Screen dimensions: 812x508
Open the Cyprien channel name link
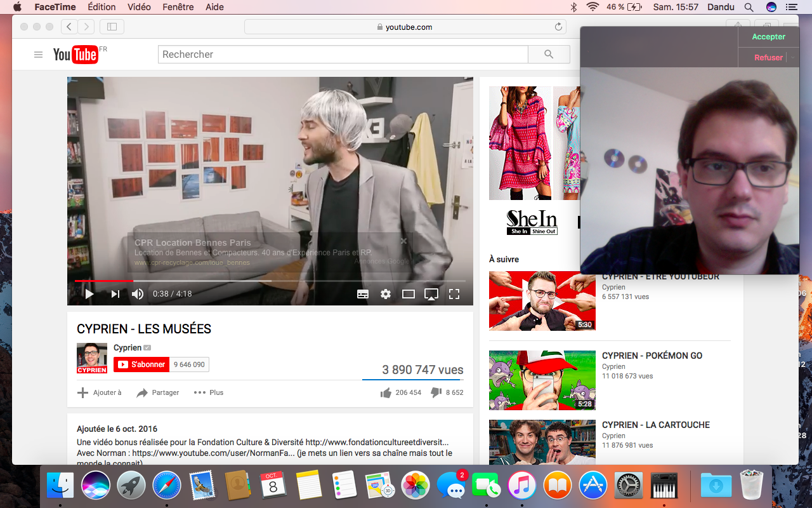coord(128,347)
